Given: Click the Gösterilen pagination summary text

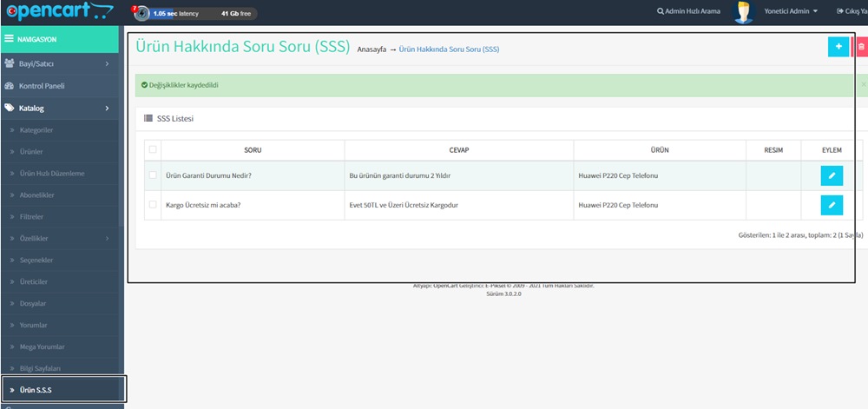Looking at the screenshot, I should click(800, 235).
